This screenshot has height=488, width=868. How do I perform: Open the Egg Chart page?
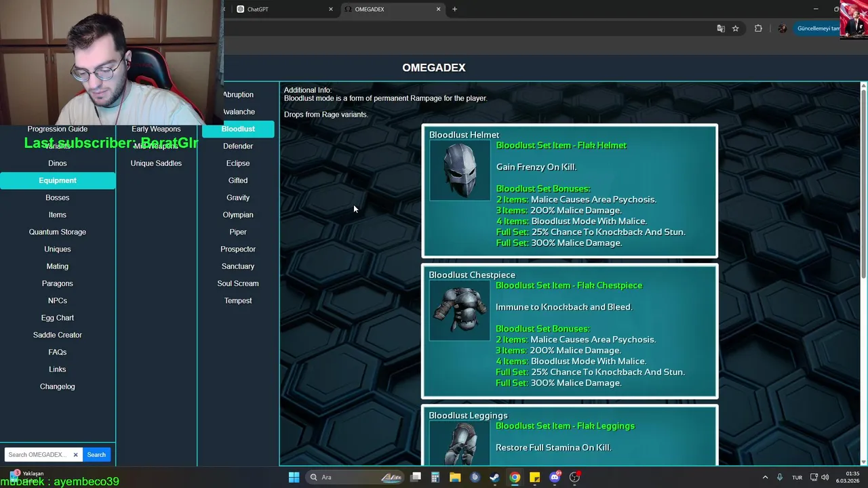[x=58, y=318]
